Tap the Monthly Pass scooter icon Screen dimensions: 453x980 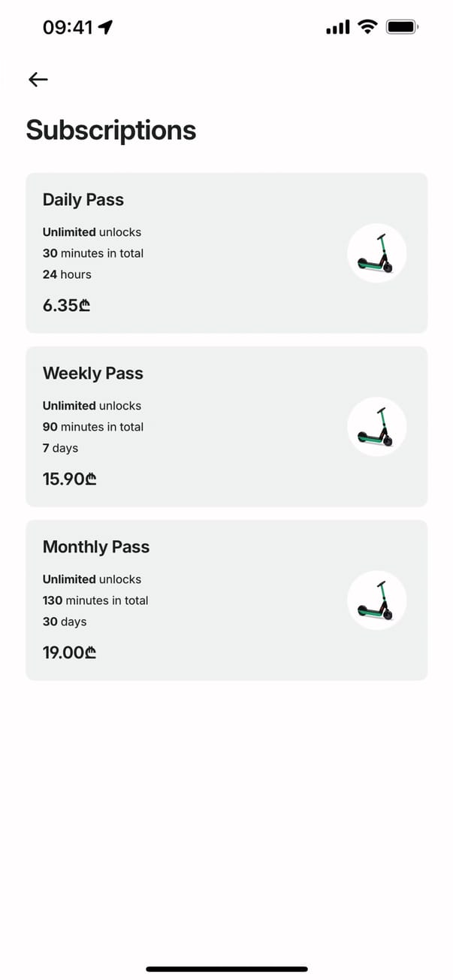coord(376,600)
